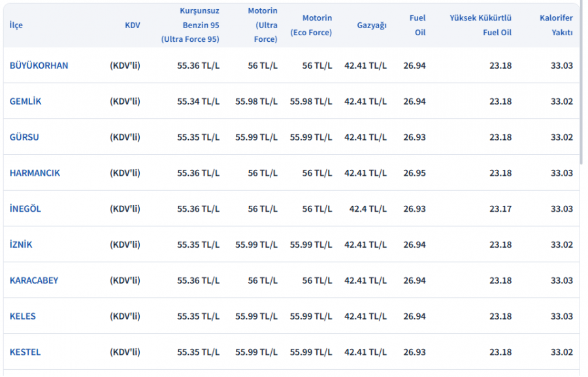Open the KARACABEY district link
The image size is (588, 377).
click(34, 281)
